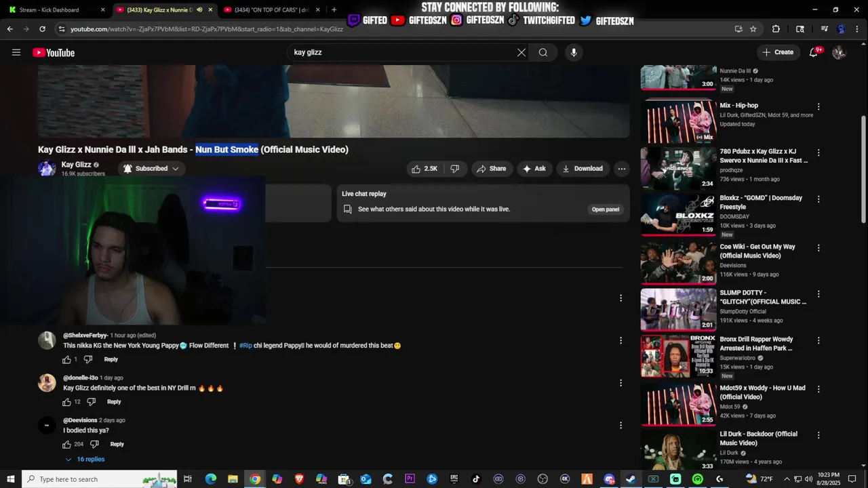Go to the YouTube home logo
Viewport: 868px width, 488px height.
(x=54, y=52)
